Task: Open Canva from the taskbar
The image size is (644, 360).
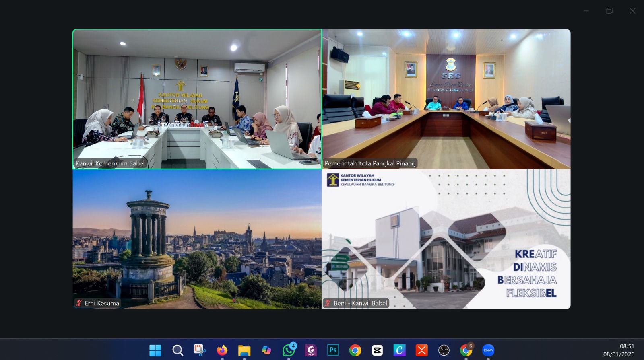Action: 399,350
